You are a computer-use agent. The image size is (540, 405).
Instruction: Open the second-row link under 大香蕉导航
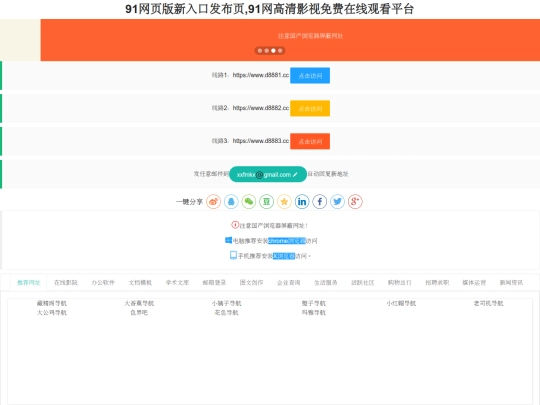coord(139,313)
